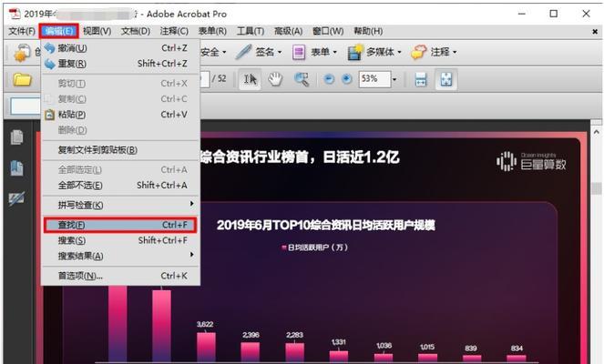The image size is (604, 364).
Task: Choose 重复(R) from the edit menu
Action: 120,64
